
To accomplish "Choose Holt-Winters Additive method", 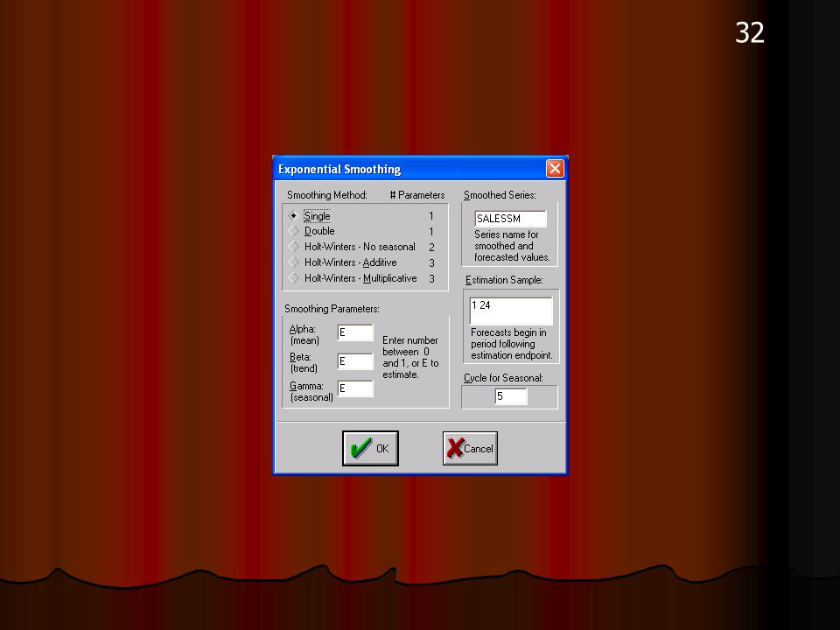I will point(343,262).
